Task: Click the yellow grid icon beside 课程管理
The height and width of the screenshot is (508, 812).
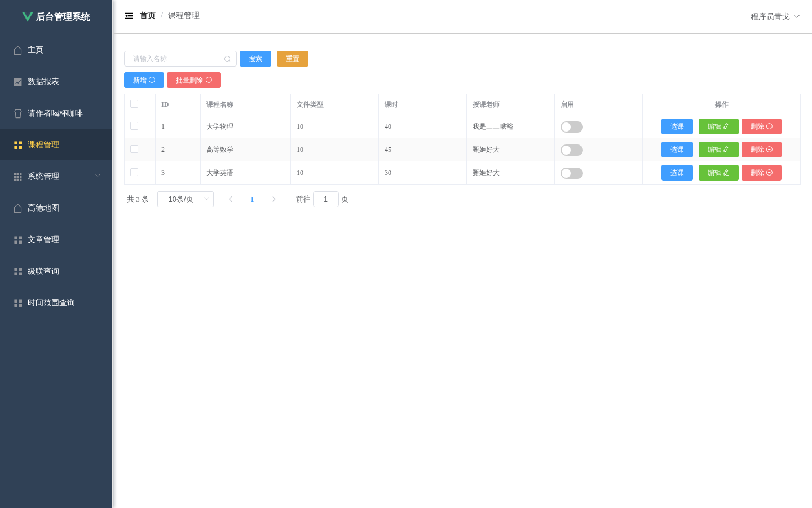Action: point(18,145)
